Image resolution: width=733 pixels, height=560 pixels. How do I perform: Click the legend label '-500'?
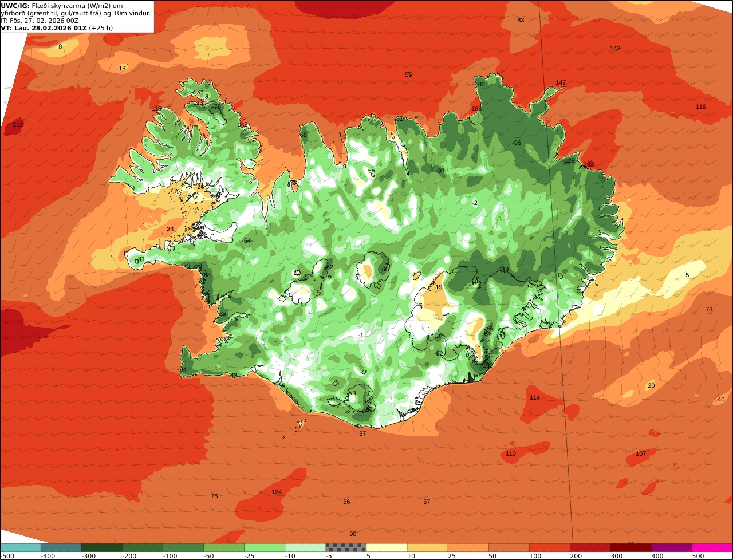pos(7,555)
